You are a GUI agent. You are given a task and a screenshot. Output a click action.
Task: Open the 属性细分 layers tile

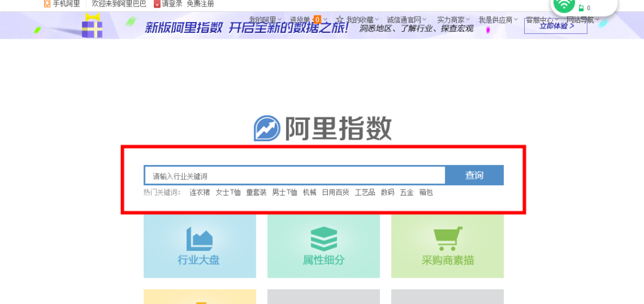point(324,246)
